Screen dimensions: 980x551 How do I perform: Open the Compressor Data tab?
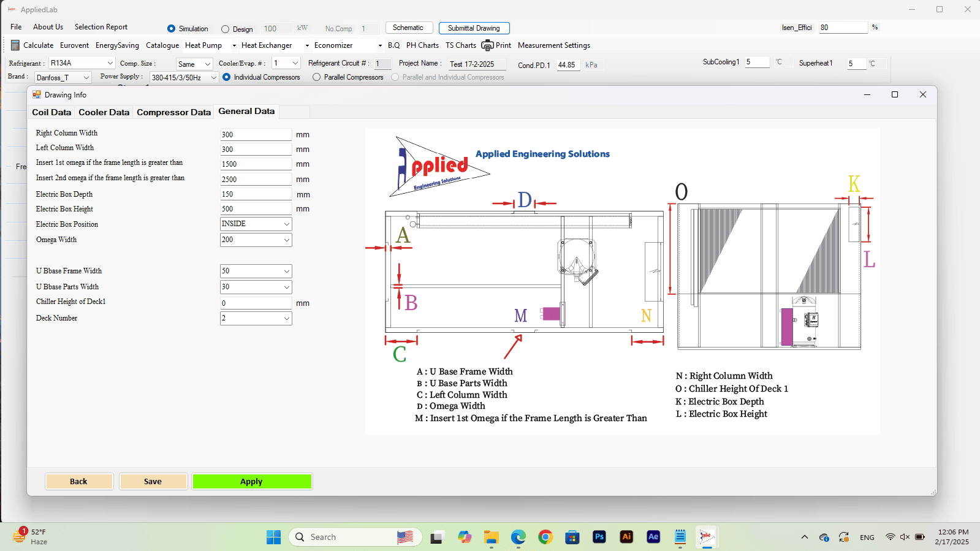173,112
